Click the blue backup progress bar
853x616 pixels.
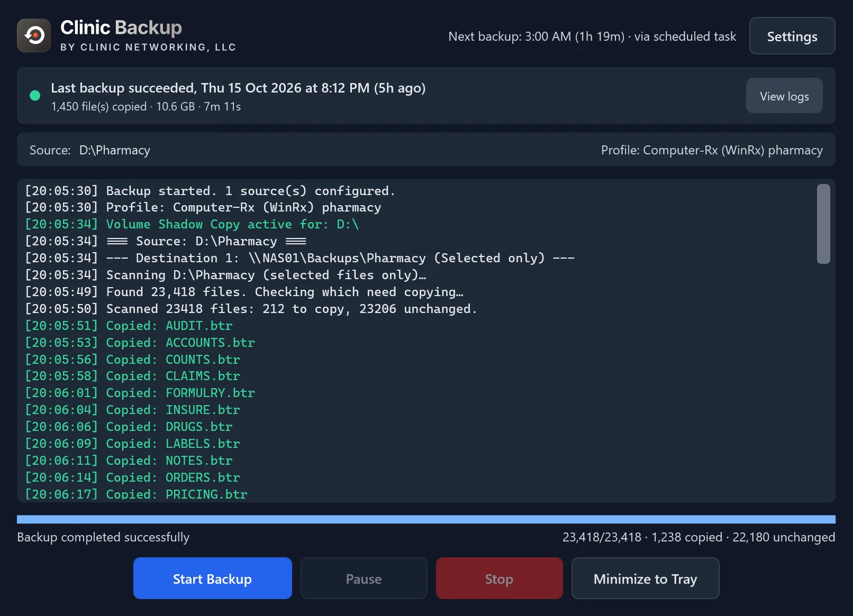(x=426, y=519)
